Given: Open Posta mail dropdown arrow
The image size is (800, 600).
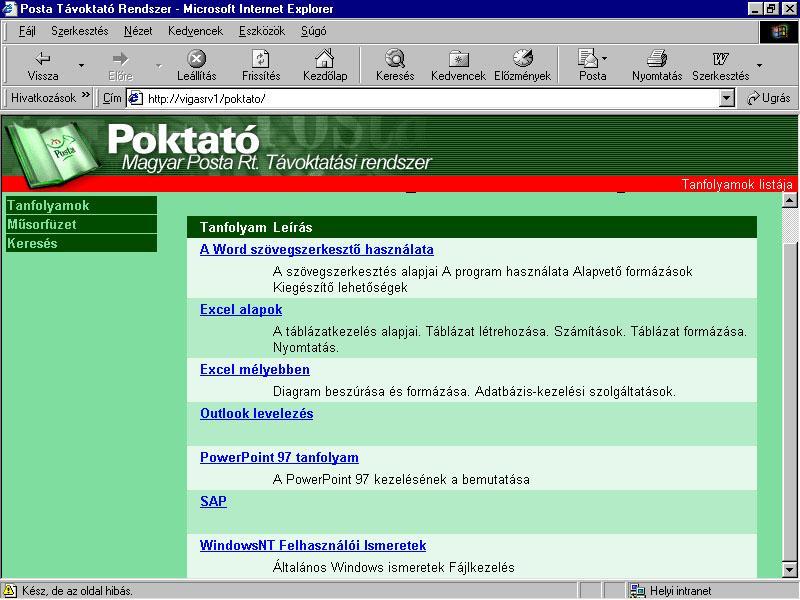Looking at the screenshot, I should [x=605, y=59].
